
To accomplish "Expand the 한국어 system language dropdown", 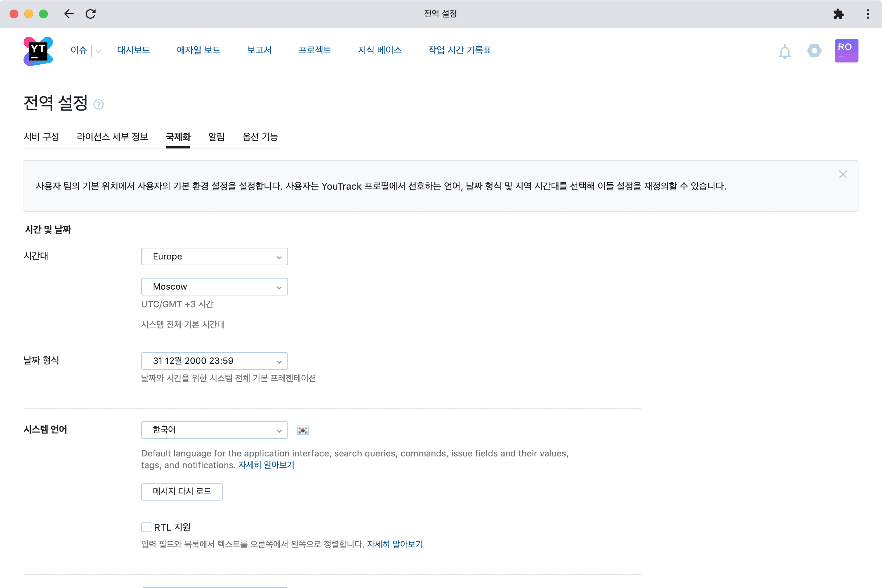I will tap(214, 430).
